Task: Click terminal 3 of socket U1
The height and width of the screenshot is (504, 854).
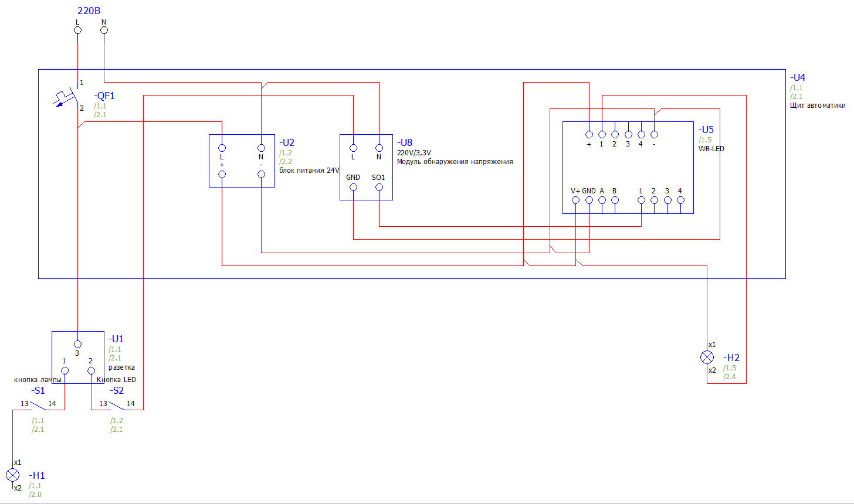Action: [77, 344]
